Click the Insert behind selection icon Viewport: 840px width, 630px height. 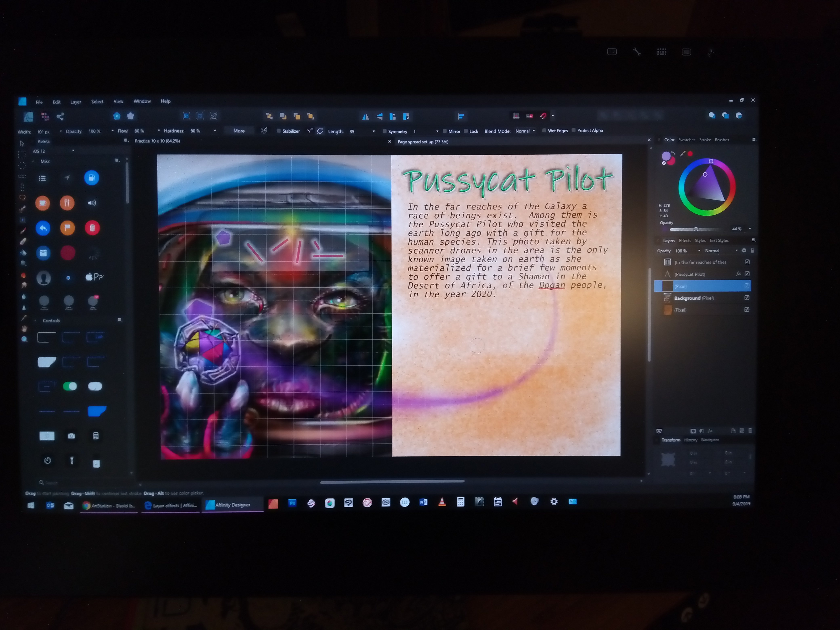[712, 115]
